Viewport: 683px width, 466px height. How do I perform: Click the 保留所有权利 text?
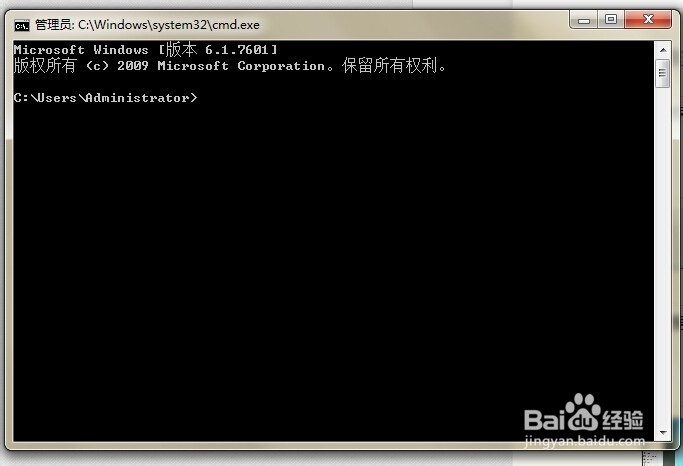(x=394, y=66)
